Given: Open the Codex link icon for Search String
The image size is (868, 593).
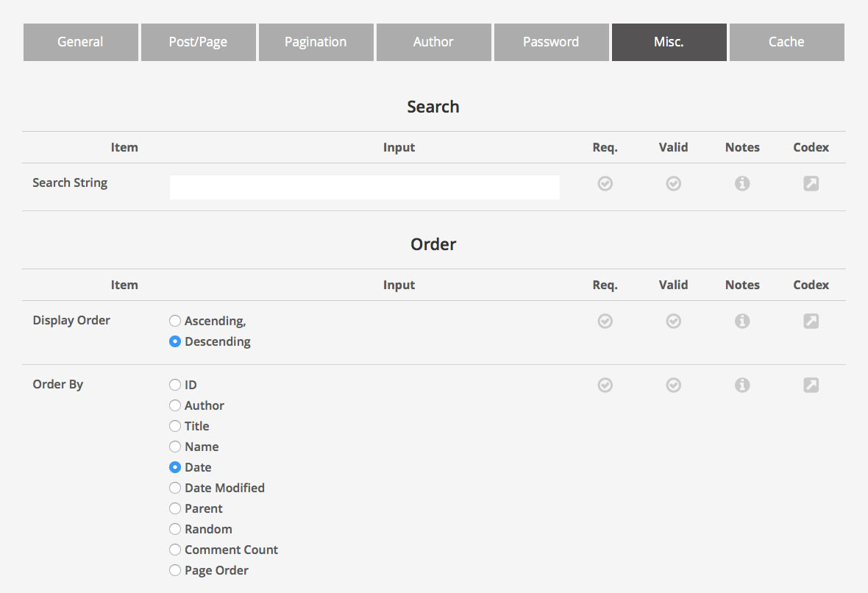Looking at the screenshot, I should coord(811,183).
